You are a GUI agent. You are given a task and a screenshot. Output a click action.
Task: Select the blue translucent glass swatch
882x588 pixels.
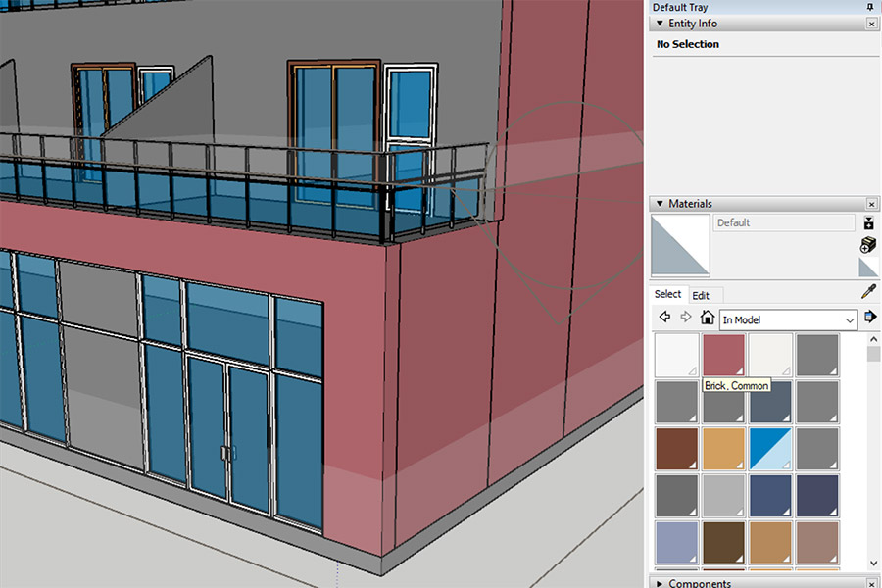(770, 449)
